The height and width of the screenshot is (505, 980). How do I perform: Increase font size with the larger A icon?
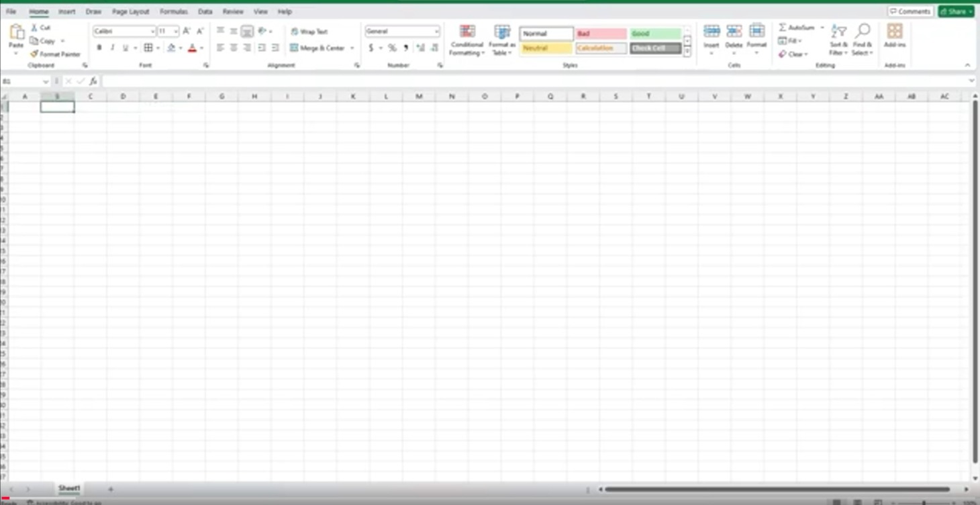(187, 32)
